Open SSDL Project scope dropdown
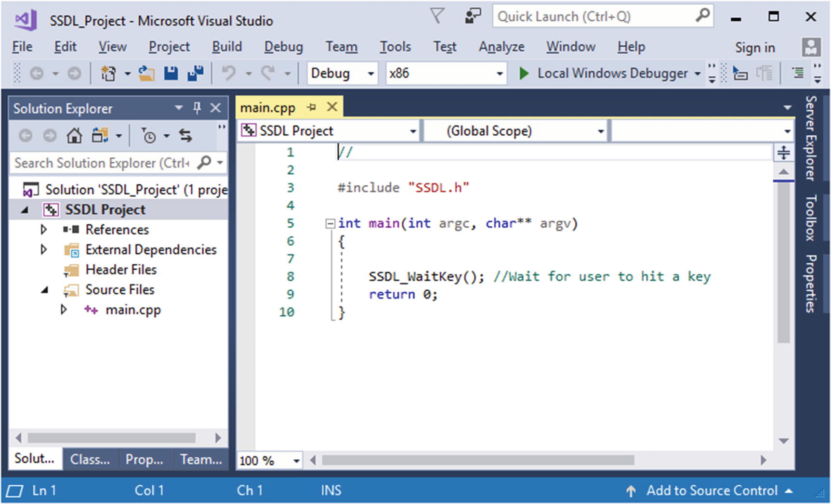 click(x=413, y=131)
